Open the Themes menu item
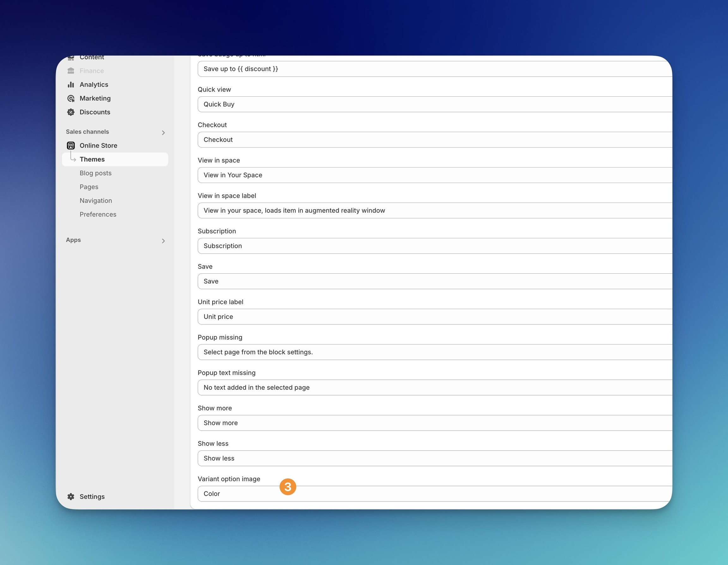This screenshot has width=728, height=565. click(x=92, y=159)
